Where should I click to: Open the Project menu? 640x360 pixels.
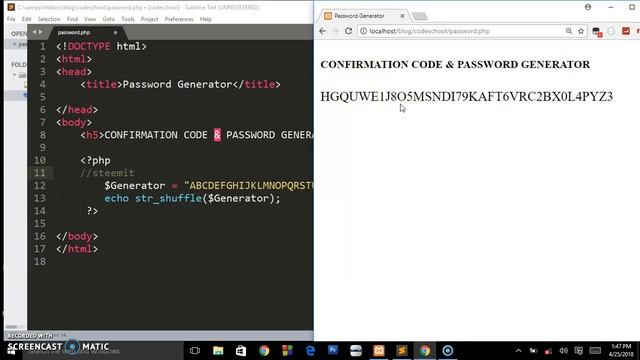coord(149,19)
